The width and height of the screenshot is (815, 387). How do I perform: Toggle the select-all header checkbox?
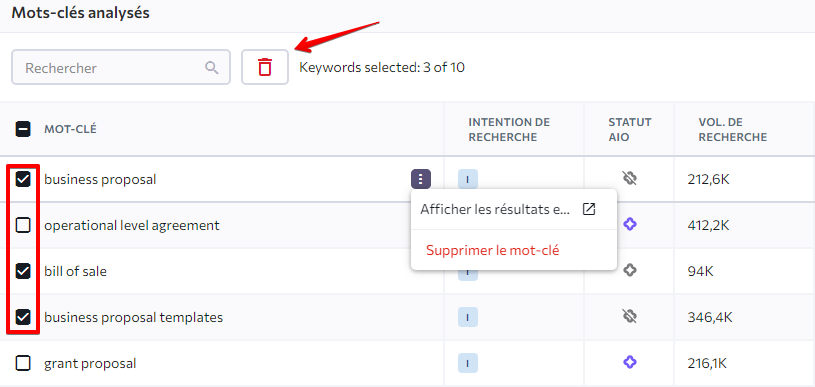pyautogui.click(x=23, y=129)
